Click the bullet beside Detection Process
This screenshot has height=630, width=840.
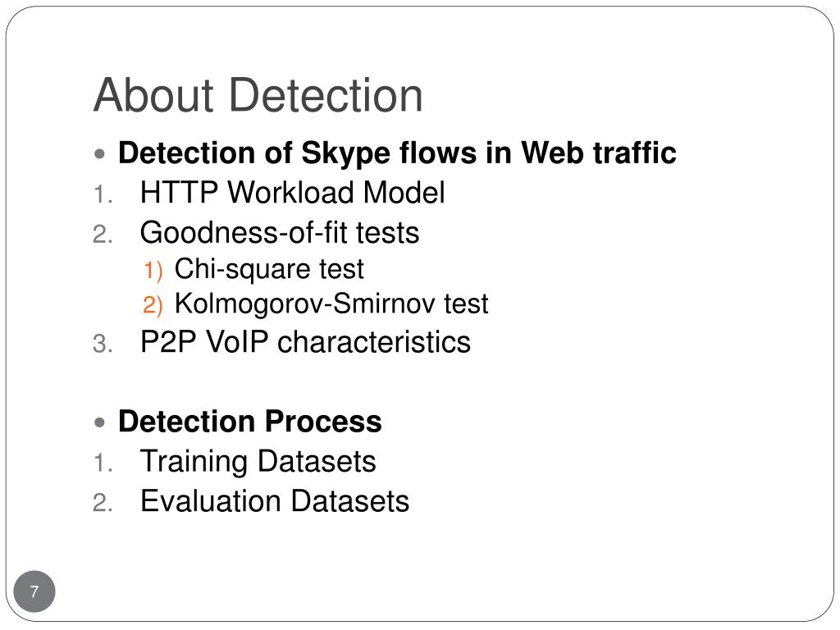click(x=99, y=422)
